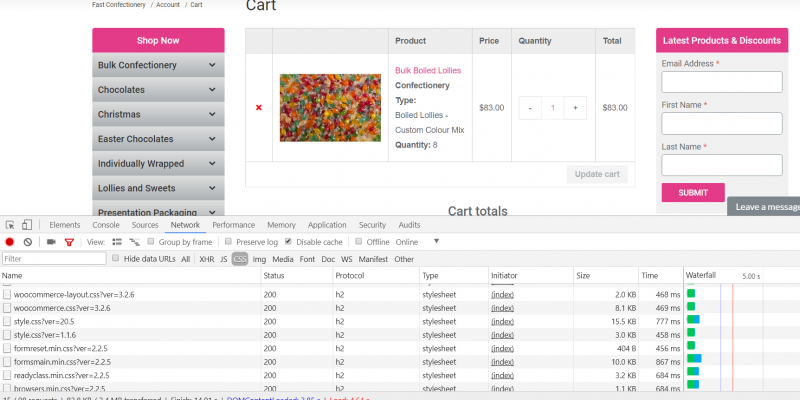Image resolution: width=800 pixels, height=400 pixels.
Task: Stop recording network log
Action: [x=9, y=242]
